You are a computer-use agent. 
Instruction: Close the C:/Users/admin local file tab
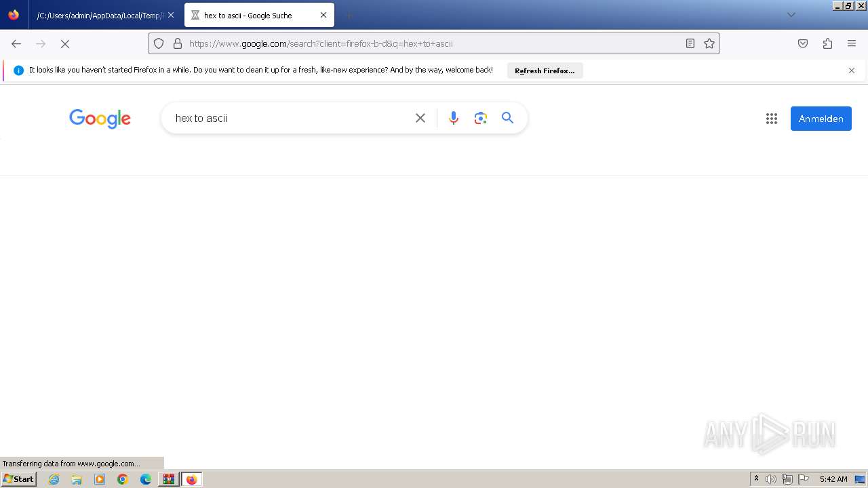click(x=171, y=15)
